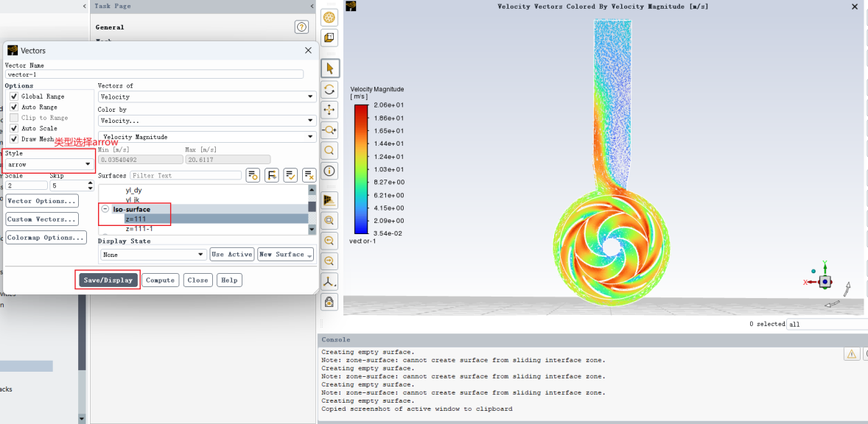
Task: Click the Close button in Vectors dialog
Action: click(197, 280)
